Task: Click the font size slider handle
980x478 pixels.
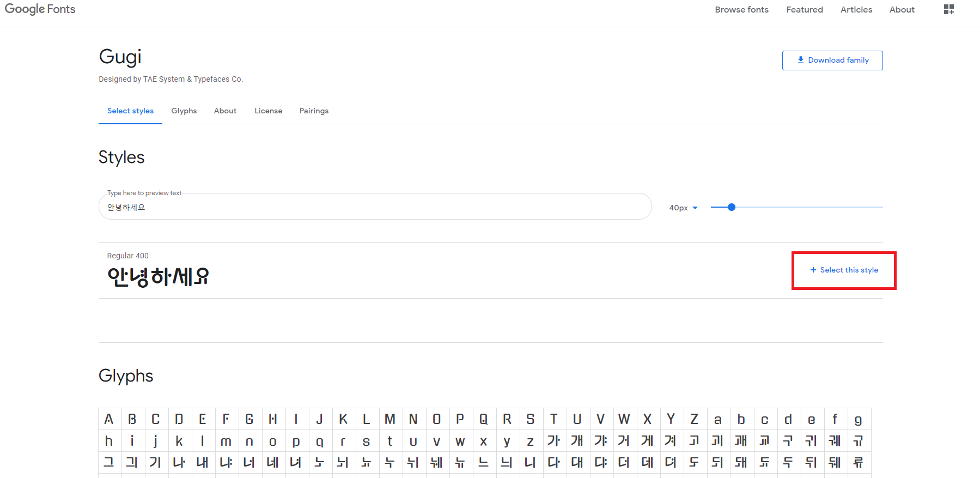Action: (732, 207)
